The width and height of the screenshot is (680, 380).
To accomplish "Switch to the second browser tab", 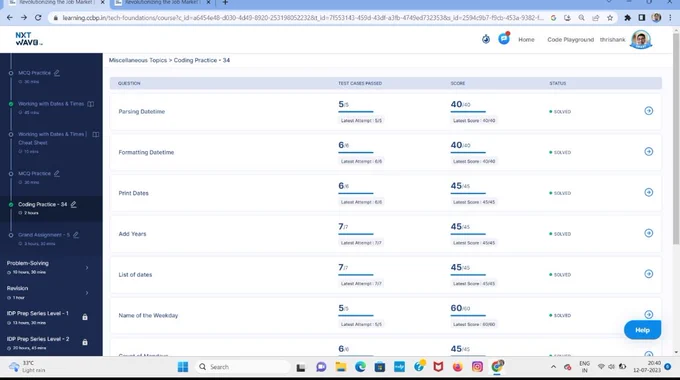I will 163,3.
